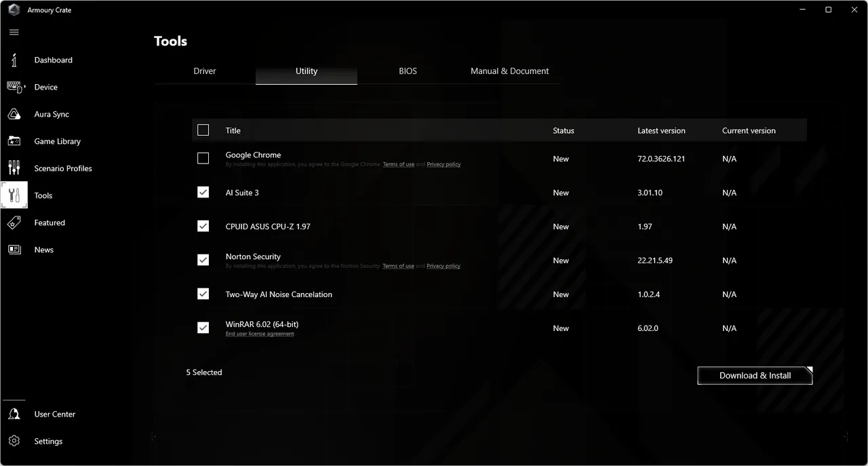868x466 pixels.
Task: Click the Scenario Profiles sliders icon
Action: [14, 168]
